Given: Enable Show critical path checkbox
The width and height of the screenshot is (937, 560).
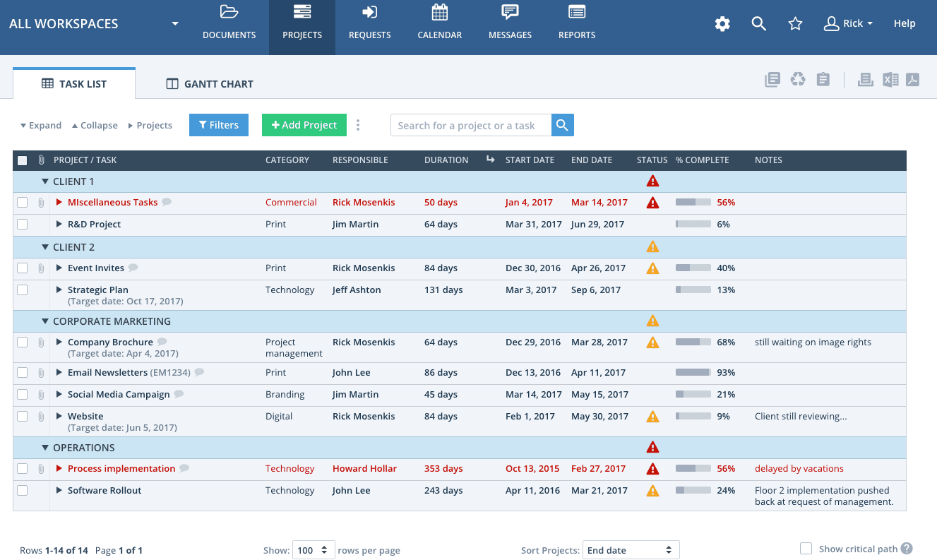Looking at the screenshot, I should coord(806,549).
